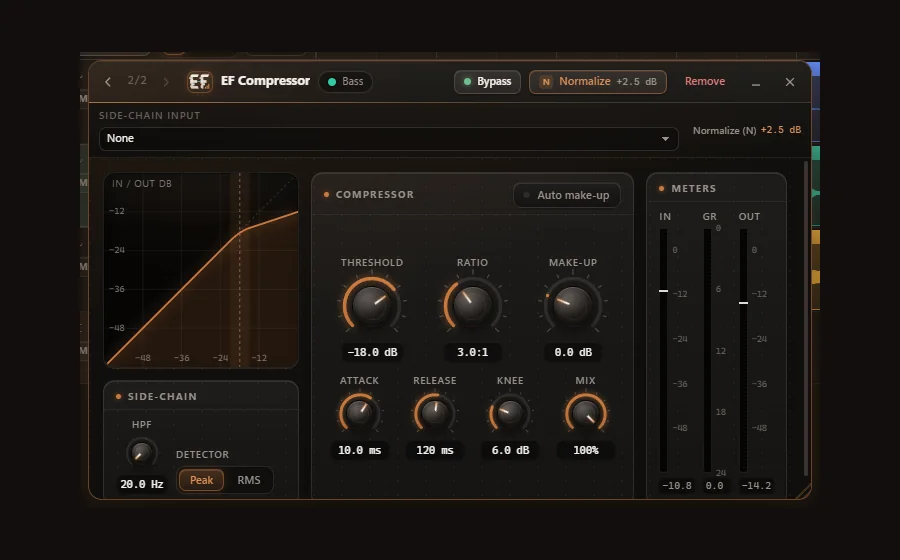Click the IN level meter bar

point(664,350)
